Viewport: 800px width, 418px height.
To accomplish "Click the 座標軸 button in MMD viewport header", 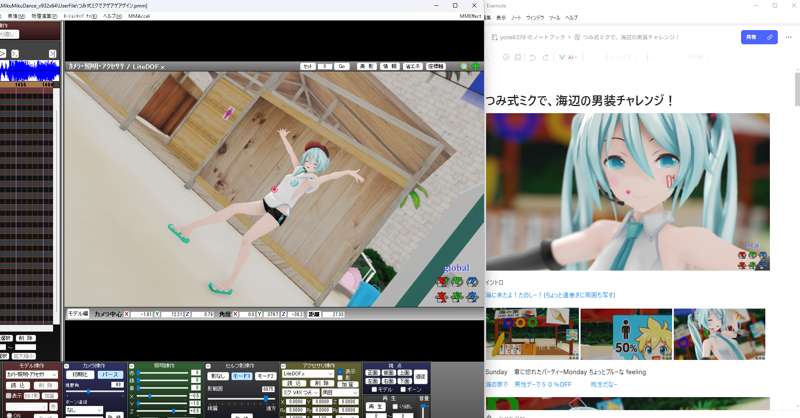I will (436, 66).
